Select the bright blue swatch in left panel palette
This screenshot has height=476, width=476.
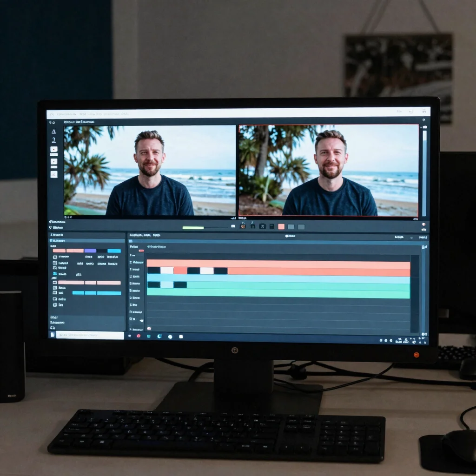(114, 251)
